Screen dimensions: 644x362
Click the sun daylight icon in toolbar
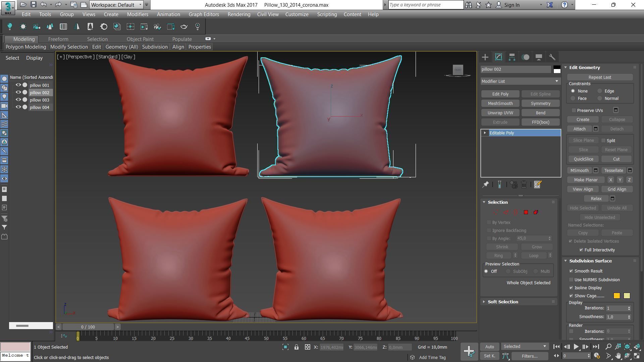point(23,26)
